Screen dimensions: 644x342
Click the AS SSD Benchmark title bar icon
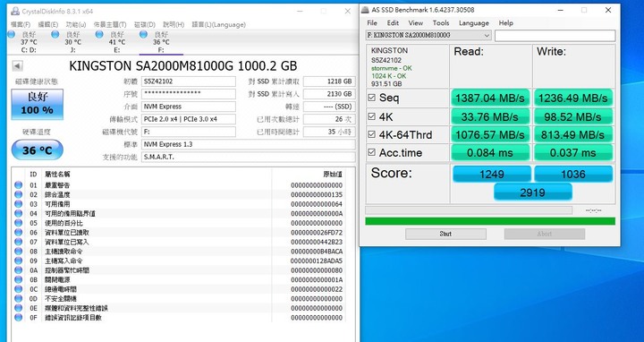[366, 10]
